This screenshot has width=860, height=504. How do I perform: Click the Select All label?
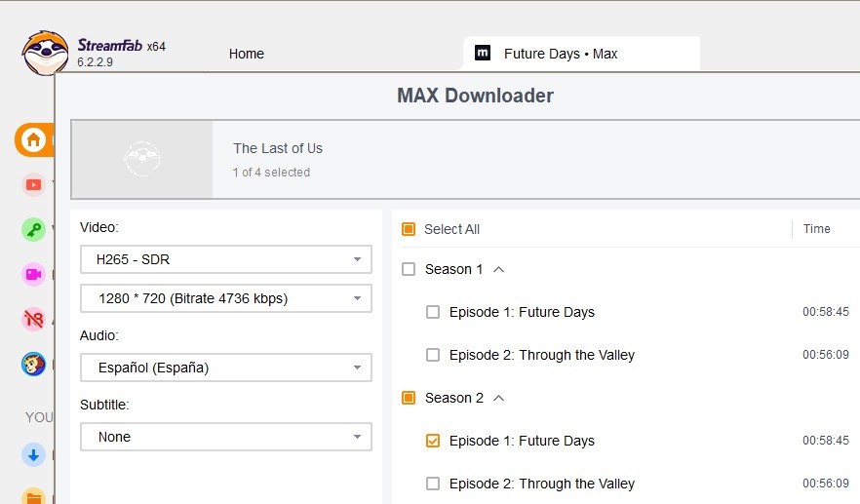point(452,229)
